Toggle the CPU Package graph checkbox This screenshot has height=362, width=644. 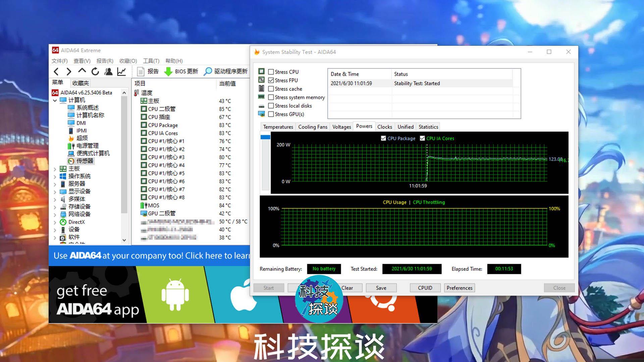point(383,138)
